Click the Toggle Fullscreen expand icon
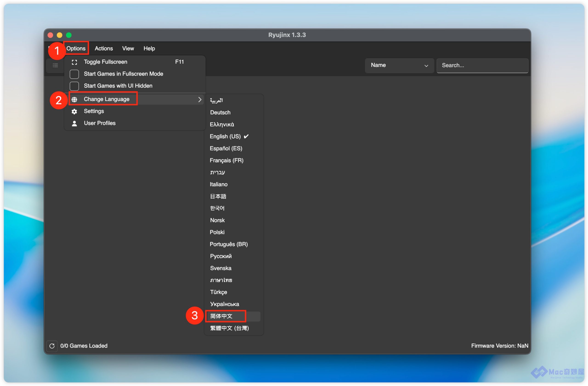The height and width of the screenshot is (386, 588). click(x=74, y=62)
